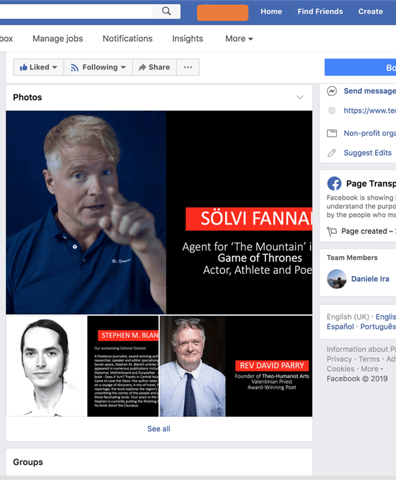
Task: Click Create in the top bar
Action: 370,12
